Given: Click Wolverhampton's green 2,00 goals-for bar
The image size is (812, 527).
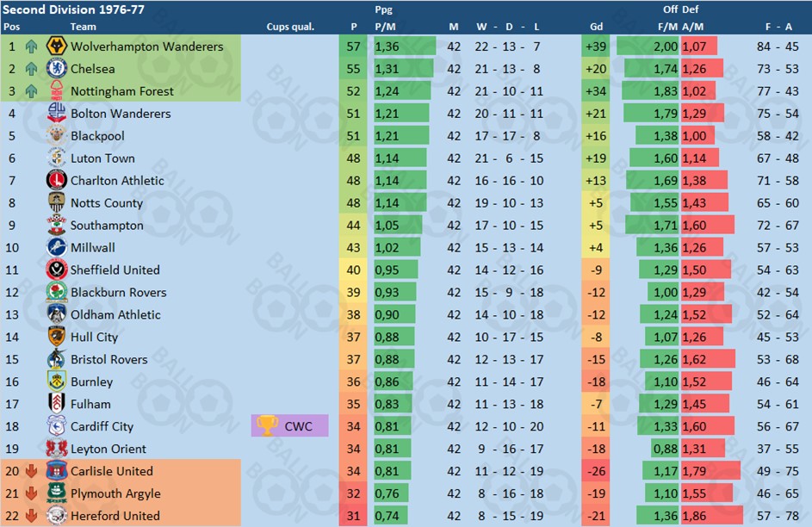Looking at the screenshot, I should pos(648,46).
